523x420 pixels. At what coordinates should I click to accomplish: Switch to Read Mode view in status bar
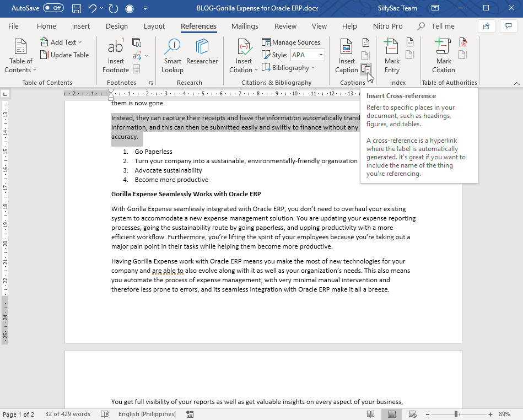pyautogui.click(x=370, y=414)
